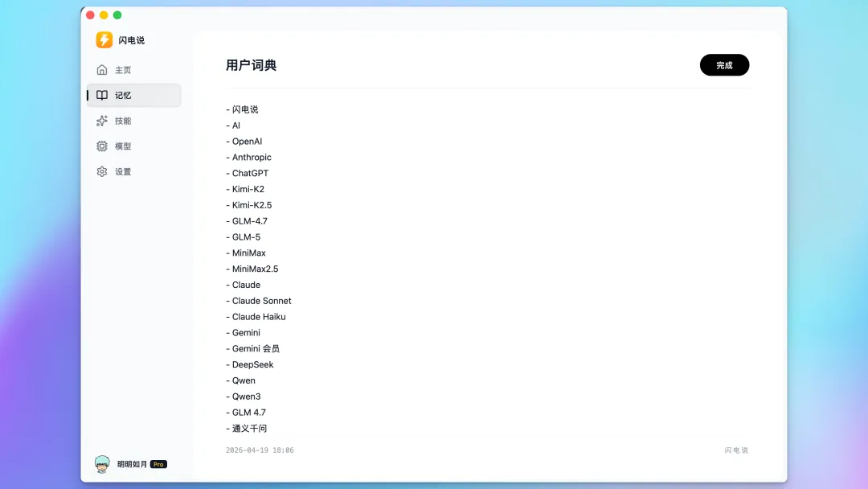Click the 闪电说 app title text

point(131,40)
